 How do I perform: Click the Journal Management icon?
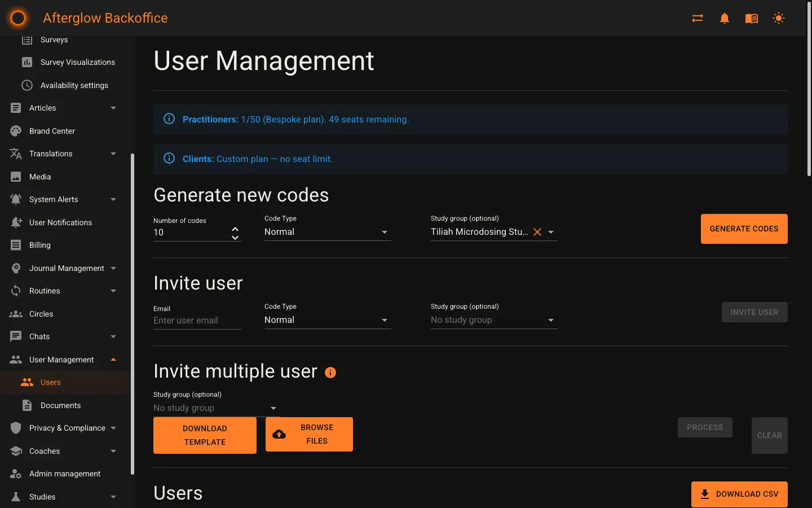16,268
